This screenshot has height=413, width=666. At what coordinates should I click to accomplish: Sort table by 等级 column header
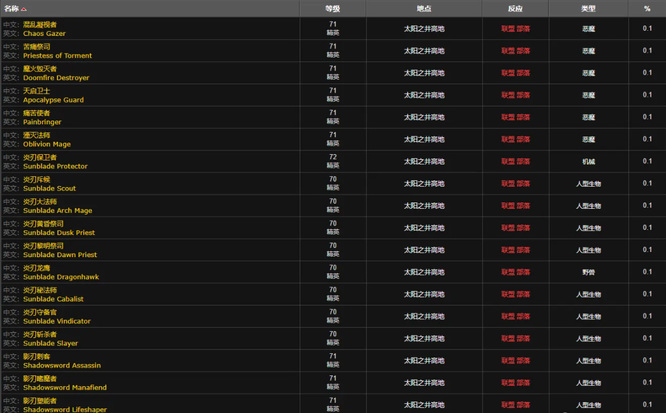332,8
